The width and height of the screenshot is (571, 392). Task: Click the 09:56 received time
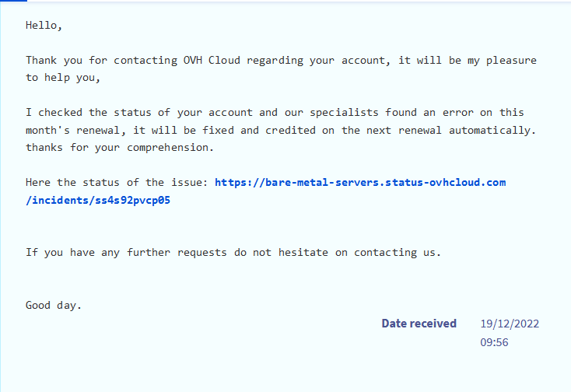click(495, 341)
